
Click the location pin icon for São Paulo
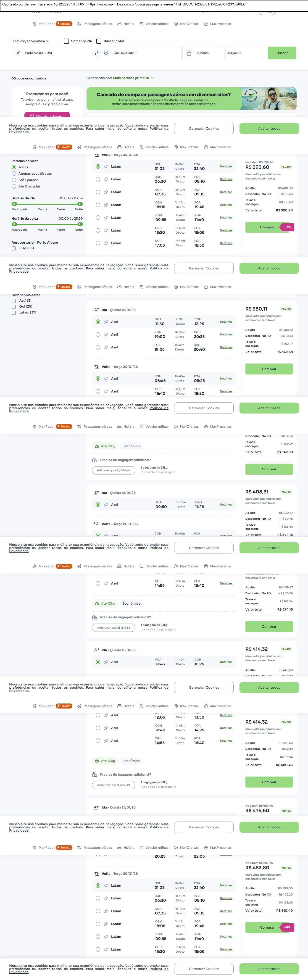point(106,53)
